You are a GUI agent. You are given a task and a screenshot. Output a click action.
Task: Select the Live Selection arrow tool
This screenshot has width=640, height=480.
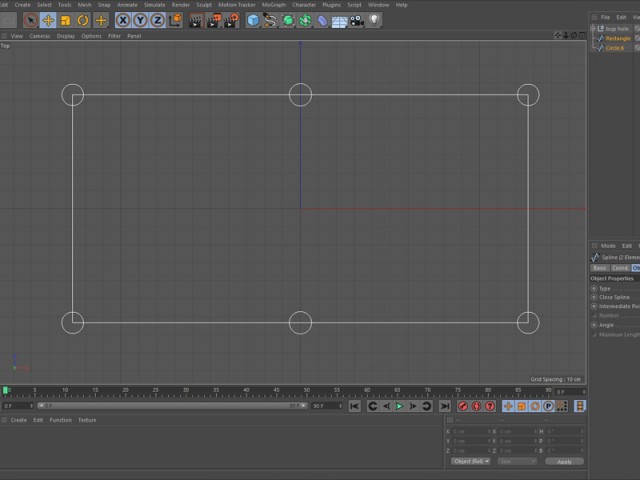point(31,20)
